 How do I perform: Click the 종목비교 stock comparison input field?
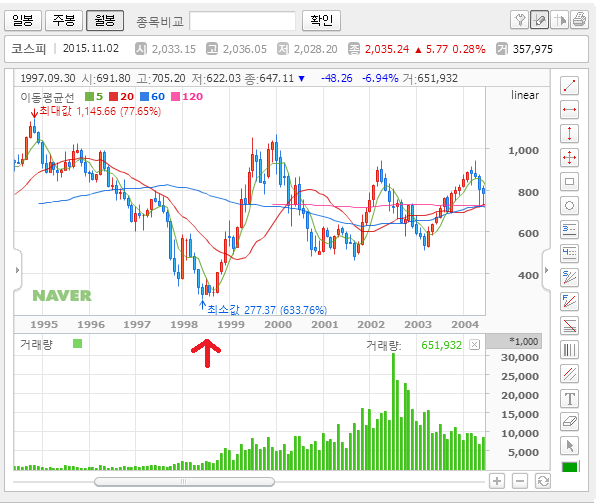(x=243, y=21)
